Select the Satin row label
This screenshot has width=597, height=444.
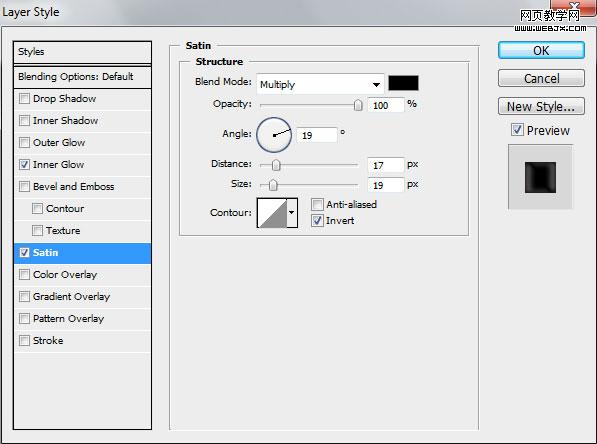click(x=46, y=253)
